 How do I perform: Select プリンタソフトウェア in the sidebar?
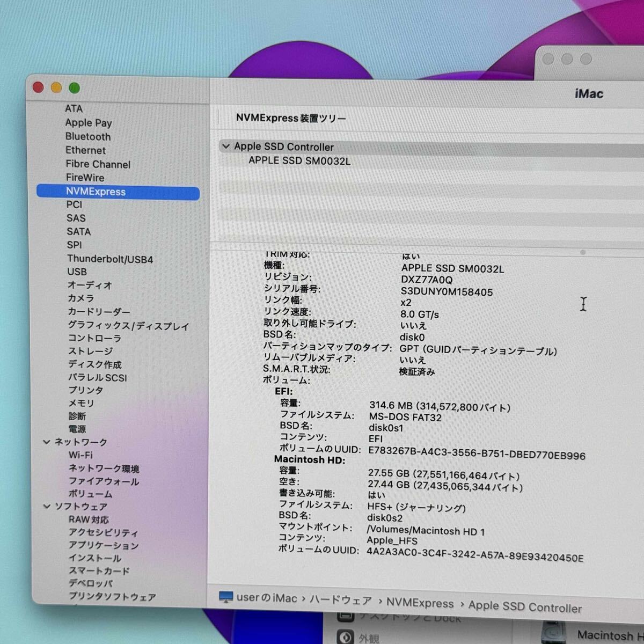click(113, 597)
